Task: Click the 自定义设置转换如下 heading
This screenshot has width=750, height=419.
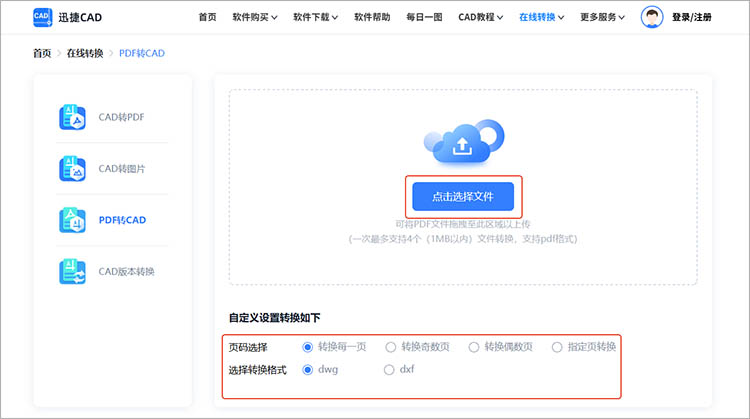Action: (275, 318)
